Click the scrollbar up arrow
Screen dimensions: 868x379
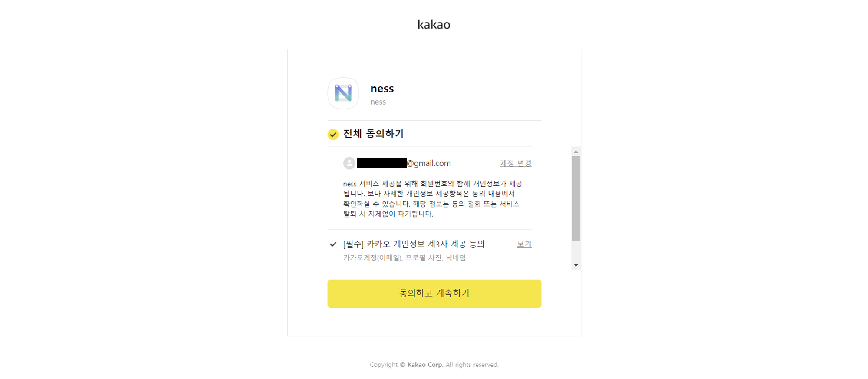tap(576, 152)
